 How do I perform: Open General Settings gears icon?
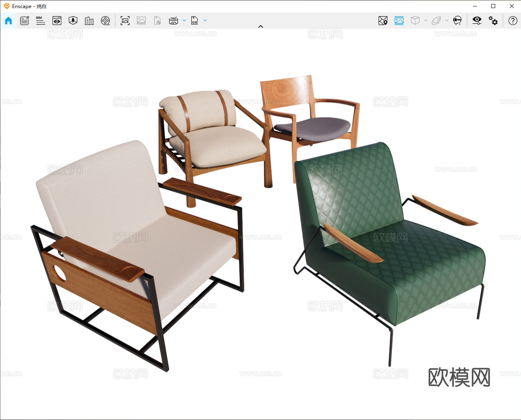click(493, 21)
